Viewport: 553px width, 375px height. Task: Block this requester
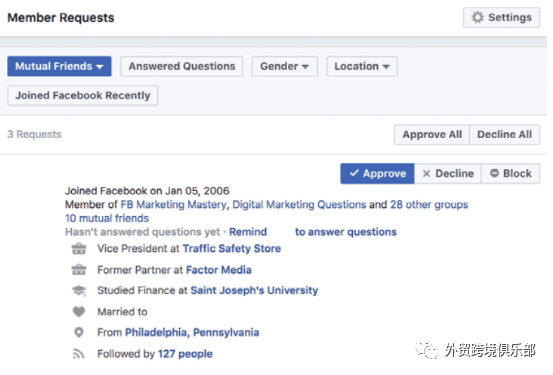pyautogui.click(x=510, y=173)
